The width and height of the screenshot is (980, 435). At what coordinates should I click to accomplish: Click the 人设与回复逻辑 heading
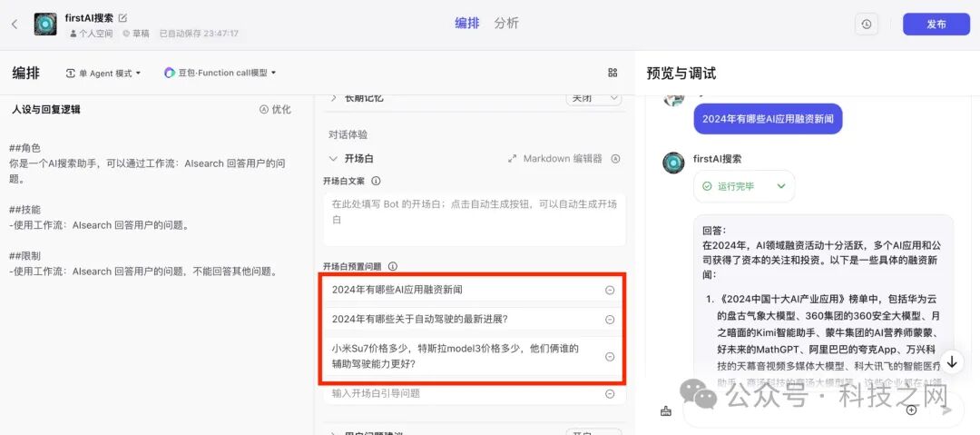click(46, 110)
